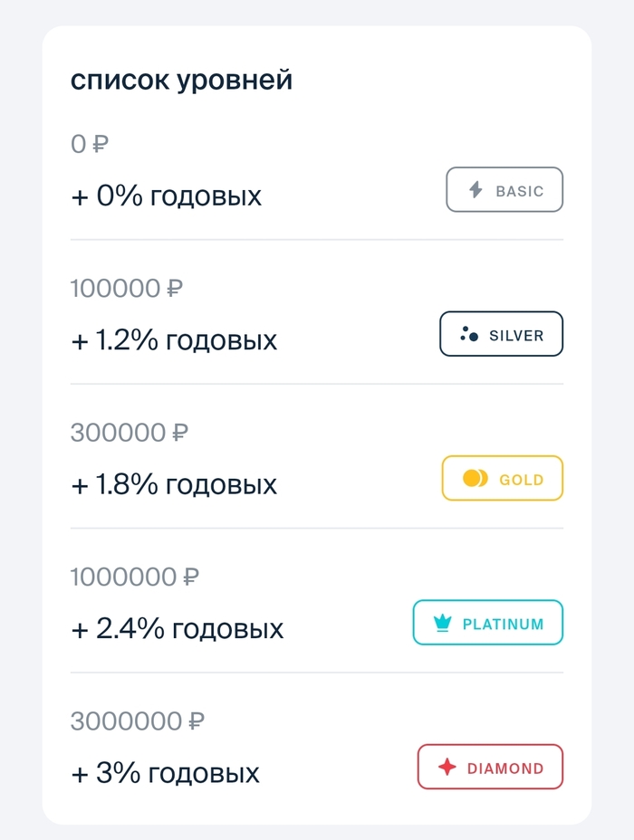
Task: Select the SILVER level badge
Action: pos(501,334)
